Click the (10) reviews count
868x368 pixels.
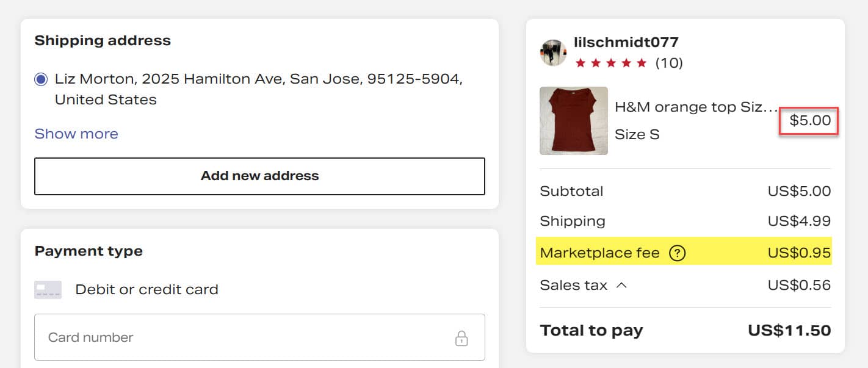tap(669, 63)
